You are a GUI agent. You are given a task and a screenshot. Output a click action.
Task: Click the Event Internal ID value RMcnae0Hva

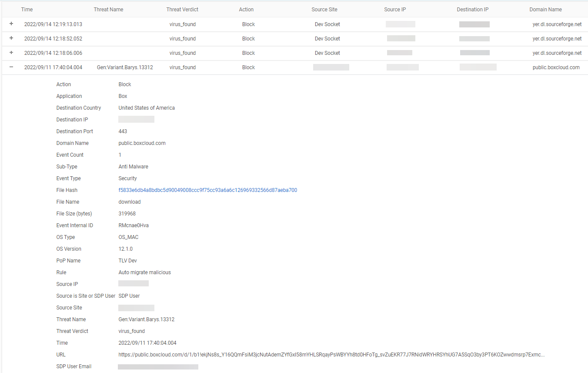pos(134,225)
